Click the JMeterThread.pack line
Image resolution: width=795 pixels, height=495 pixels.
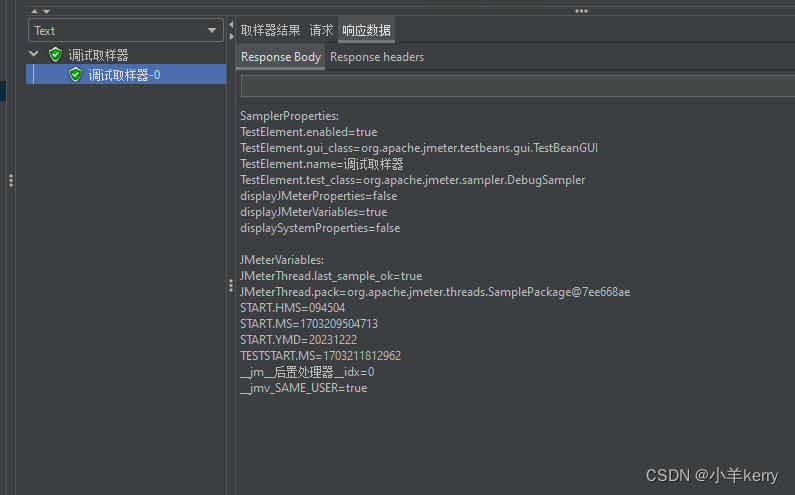pos(435,292)
